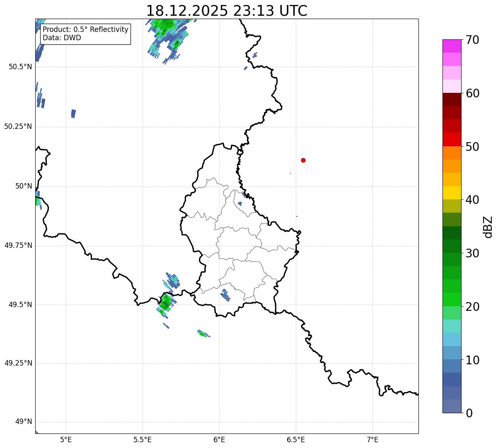Click the bright green swatch just above 20
Viewport: 498px width, 448px height.
click(452, 299)
